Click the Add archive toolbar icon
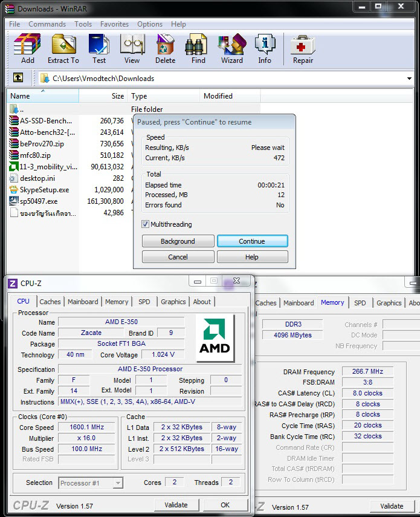Image resolution: width=420 pixels, height=517 pixels. pos(27,49)
